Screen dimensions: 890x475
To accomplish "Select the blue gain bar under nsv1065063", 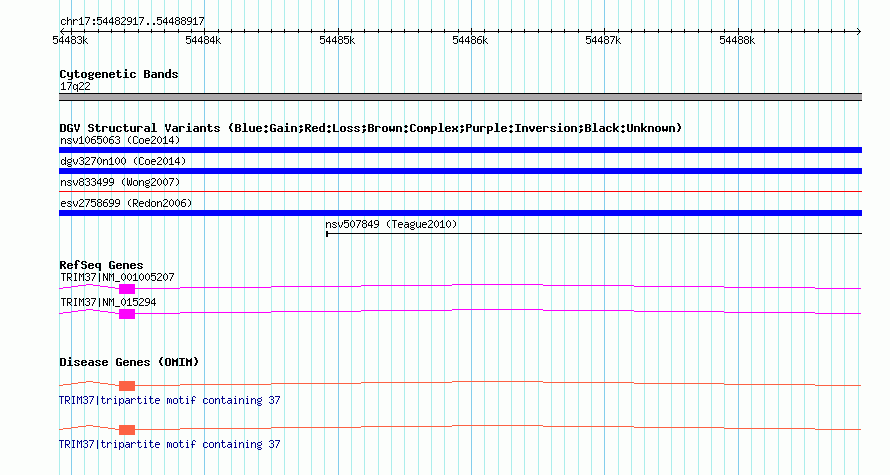I will (x=460, y=150).
